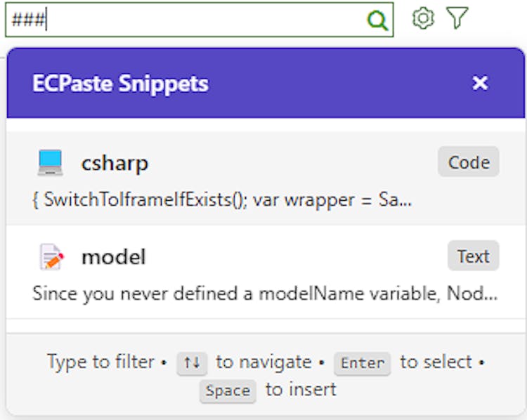Select the csharp snippet title
The height and width of the screenshot is (420, 527).
click(115, 164)
